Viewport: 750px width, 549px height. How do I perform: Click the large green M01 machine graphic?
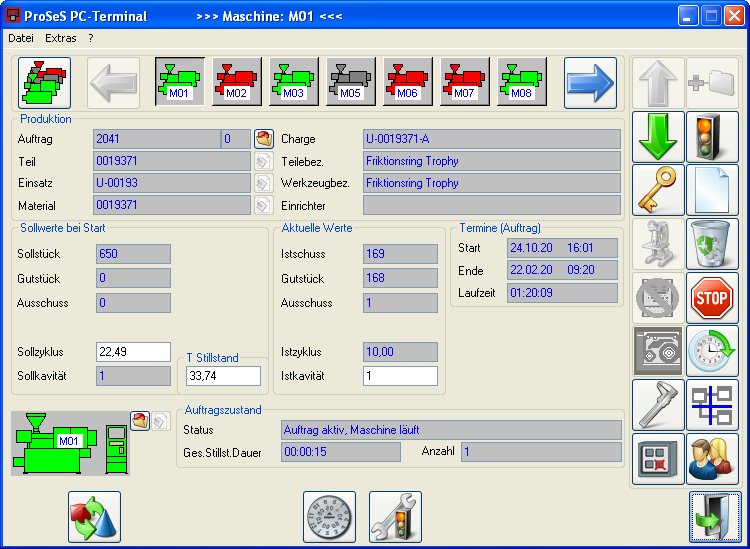[70, 443]
